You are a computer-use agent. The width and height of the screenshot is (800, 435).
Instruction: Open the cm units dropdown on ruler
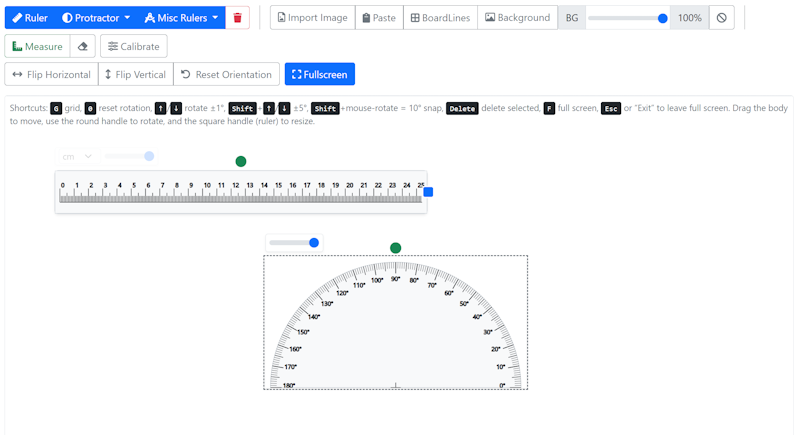point(76,156)
